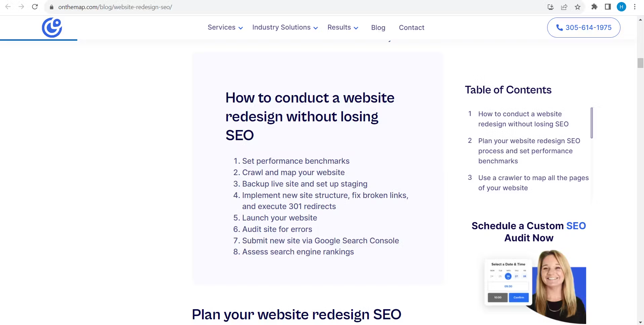
Task: Open the side panel icon
Action: pos(608,7)
